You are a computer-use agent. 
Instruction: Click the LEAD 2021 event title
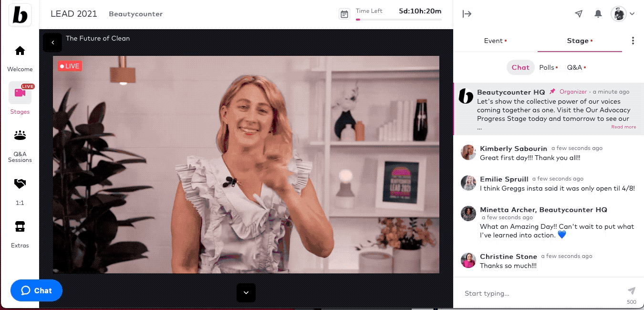tap(74, 14)
